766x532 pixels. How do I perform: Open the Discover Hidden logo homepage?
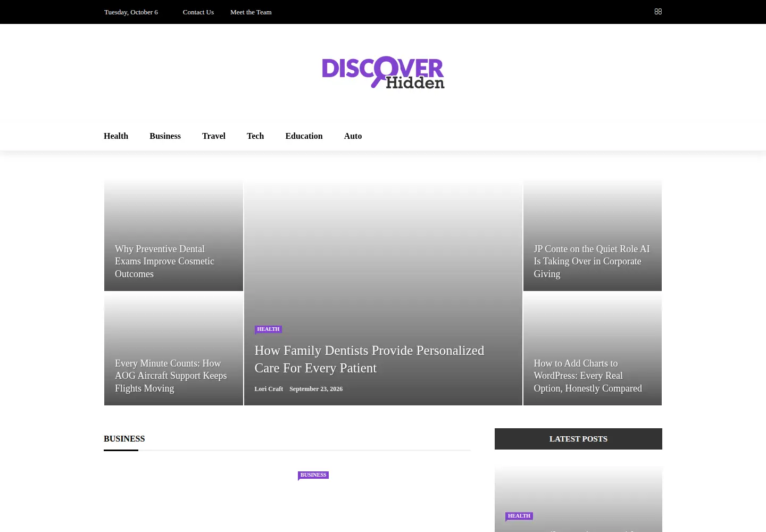(x=383, y=72)
